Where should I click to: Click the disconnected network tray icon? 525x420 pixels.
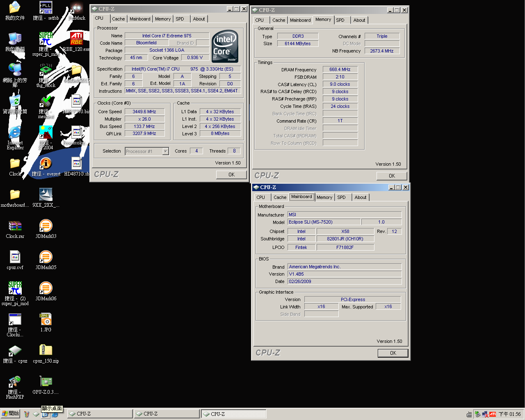pyautogui.click(x=485, y=414)
